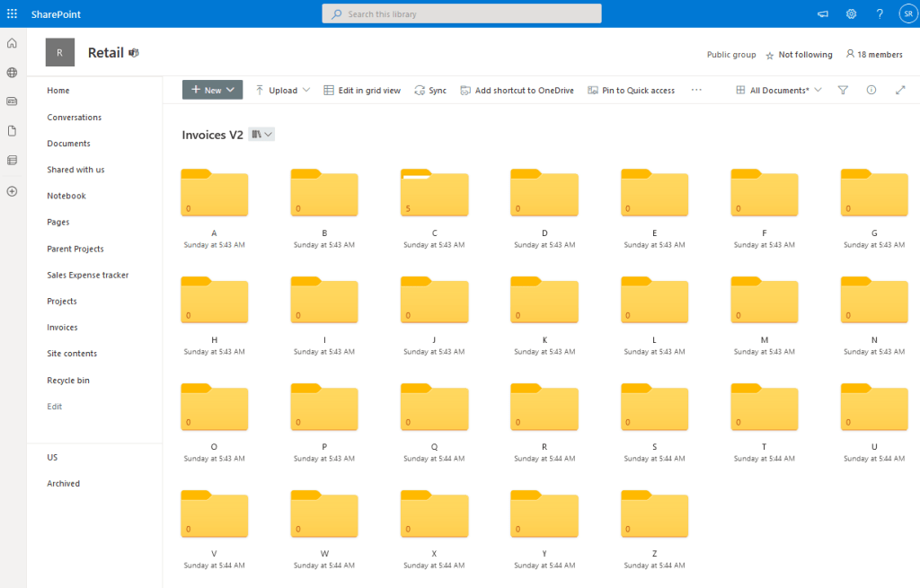Sync the library with the Sync icon
Screen dimensions: 920x588
pos(430,90)
